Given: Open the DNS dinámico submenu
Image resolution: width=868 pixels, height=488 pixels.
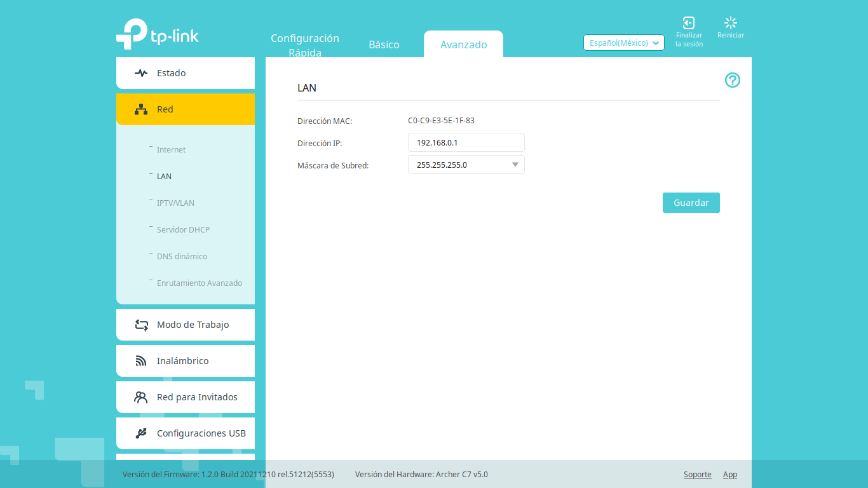Looking at the screenshot, I should point(182,257).
